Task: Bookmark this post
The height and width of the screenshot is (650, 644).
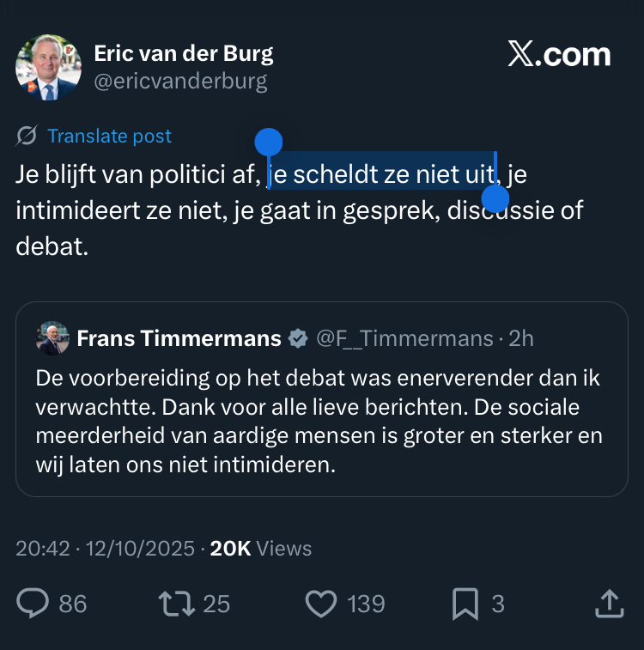Action: (465, 604)
